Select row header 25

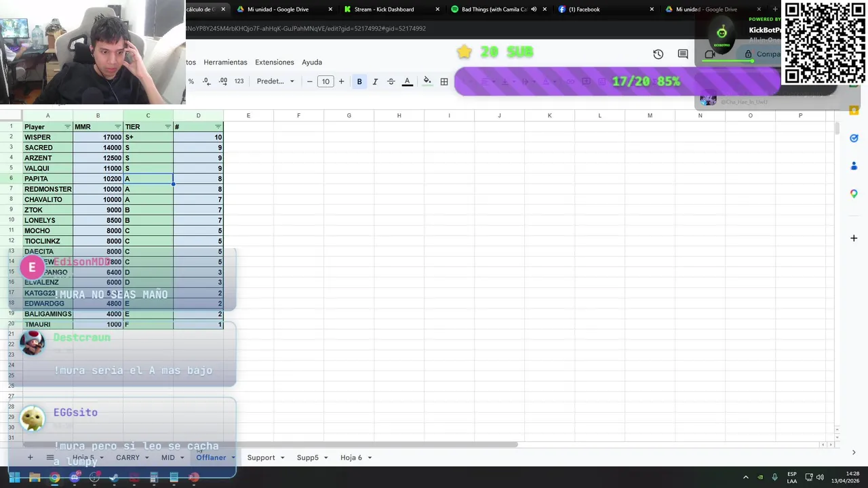12,375
